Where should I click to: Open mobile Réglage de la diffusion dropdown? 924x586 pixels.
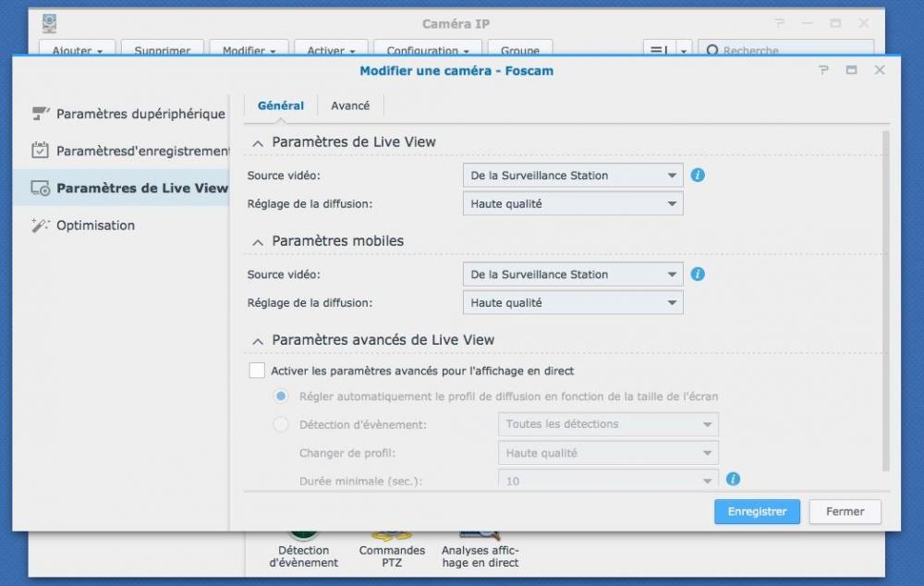[572, 302]
